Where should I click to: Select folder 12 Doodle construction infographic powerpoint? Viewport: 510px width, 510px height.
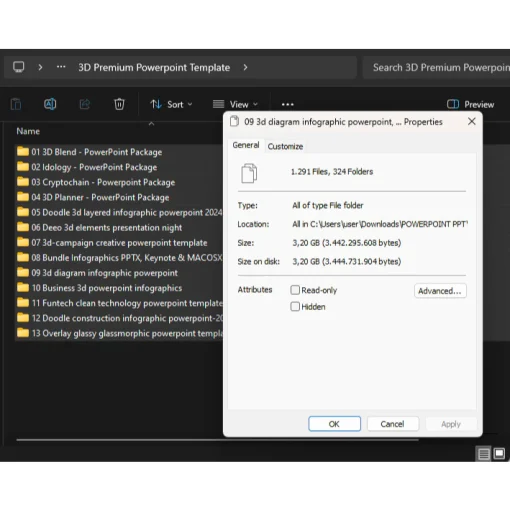pyautogui.click(x=119, y=318)
